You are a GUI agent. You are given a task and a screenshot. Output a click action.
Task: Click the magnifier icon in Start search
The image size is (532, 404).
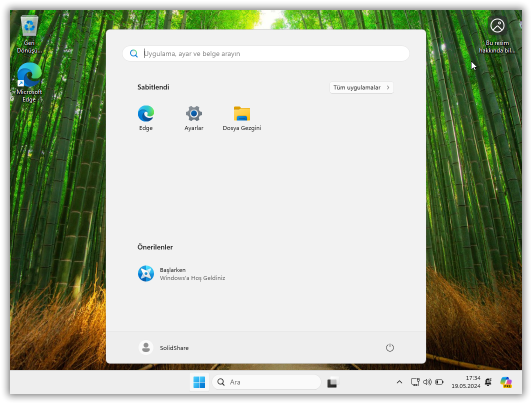pyautogui.click(x=134, y=53)
